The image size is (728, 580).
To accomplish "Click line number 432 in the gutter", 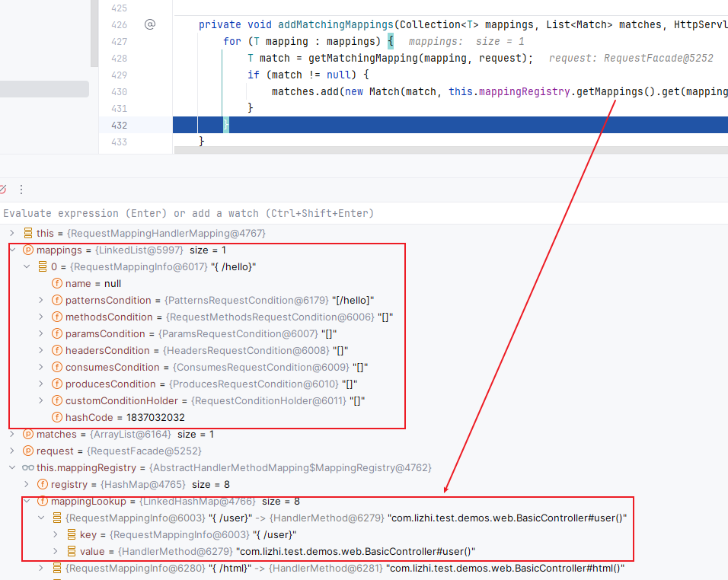I will [120, 126].
